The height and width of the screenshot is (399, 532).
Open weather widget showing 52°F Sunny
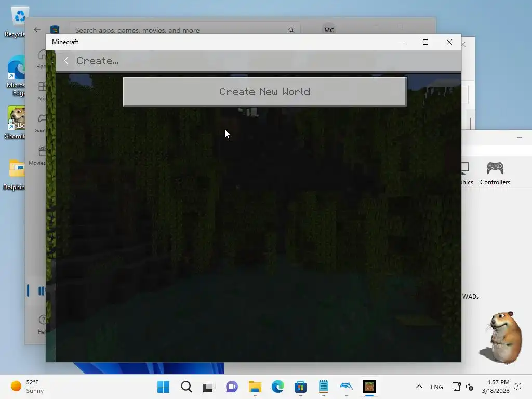(x=27, y=387)
